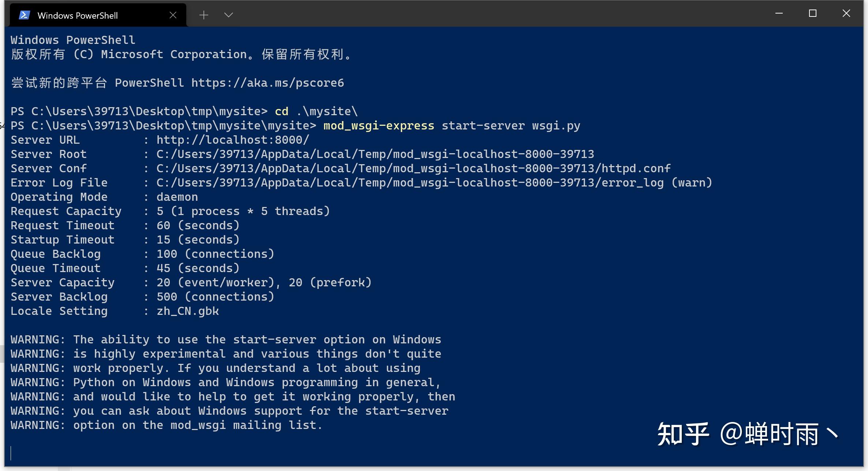Screen dimensions: 868x471
Task: Close the Windows PowerShell tab
Action: pyautogui.click(x=173, y=15)
